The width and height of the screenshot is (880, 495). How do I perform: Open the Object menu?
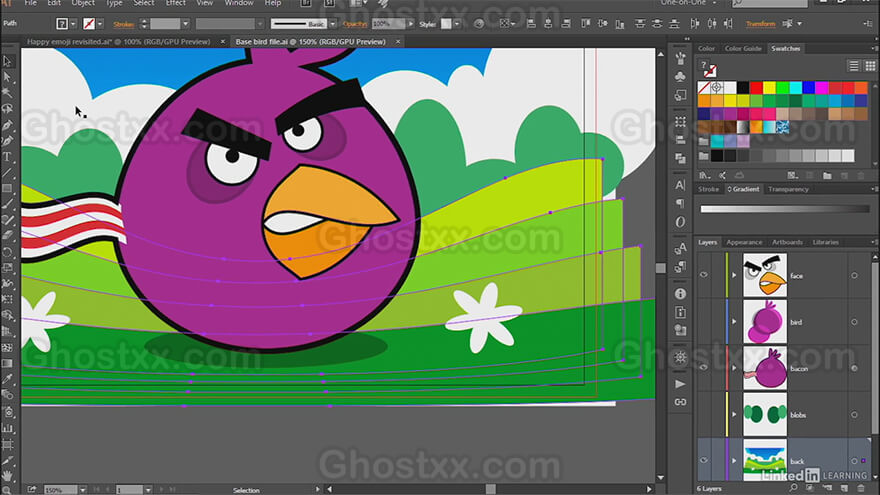coord(83,3)
